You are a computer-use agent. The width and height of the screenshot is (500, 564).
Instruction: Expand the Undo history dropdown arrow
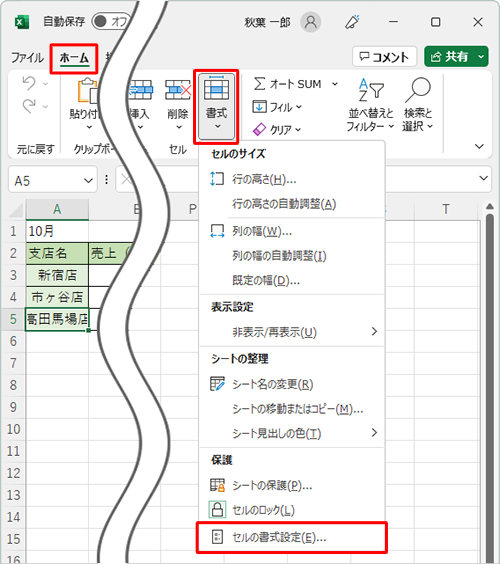[45, 84]
